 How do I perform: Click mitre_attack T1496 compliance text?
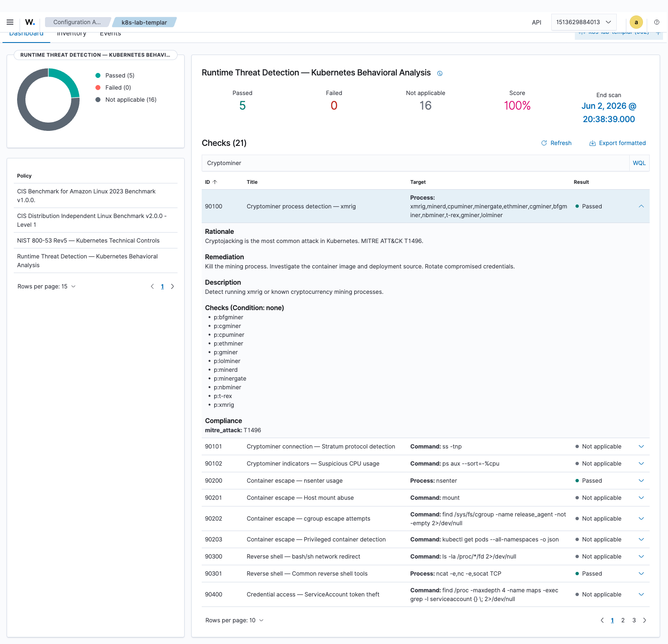pyautogui.click(x=233, y=430)
